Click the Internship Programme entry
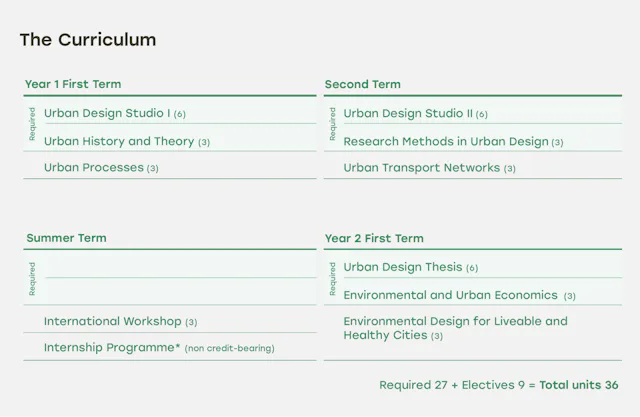The height and width of the screenshot is (417, 640). click(x=112, y=347)
